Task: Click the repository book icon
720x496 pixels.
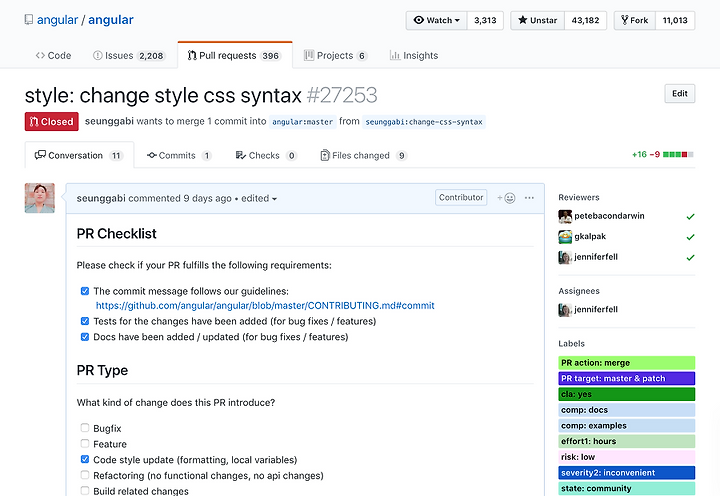Action: click(28, 20)
